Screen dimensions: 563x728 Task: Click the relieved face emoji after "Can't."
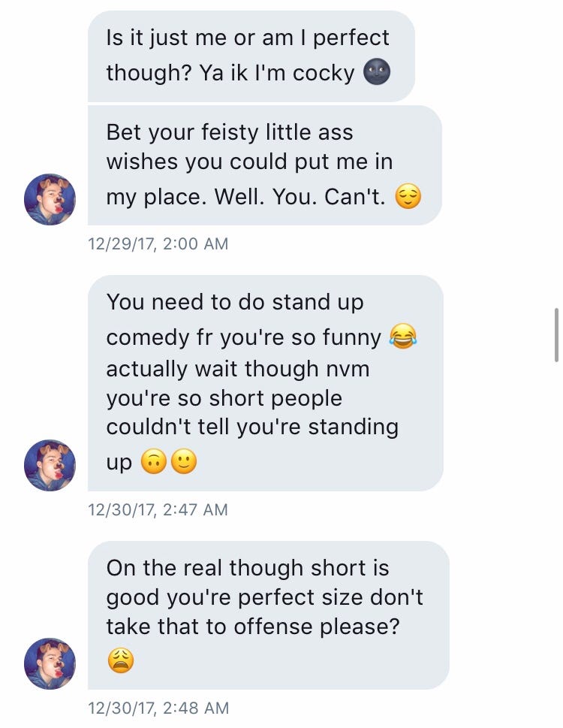[x=408, y=197]
